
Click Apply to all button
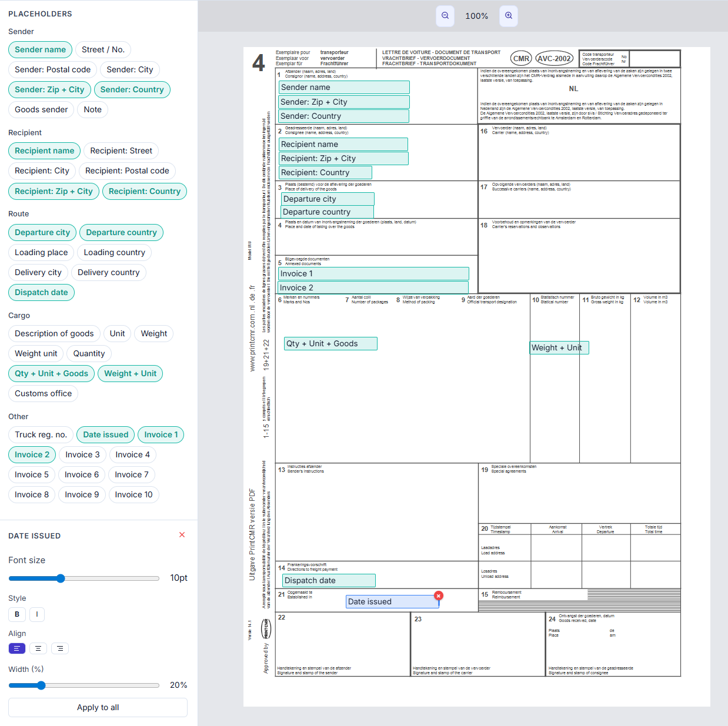tap(98, 707)
